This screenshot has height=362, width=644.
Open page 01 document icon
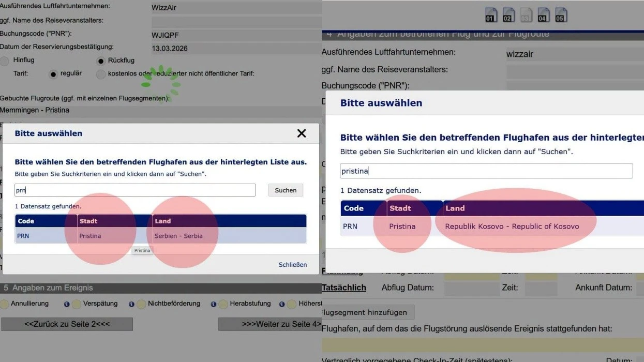pos(491,15)
